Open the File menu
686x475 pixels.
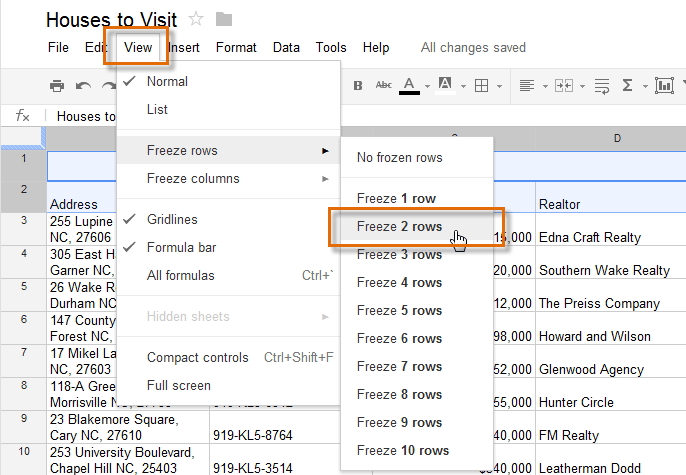click(x=58, y=47)
